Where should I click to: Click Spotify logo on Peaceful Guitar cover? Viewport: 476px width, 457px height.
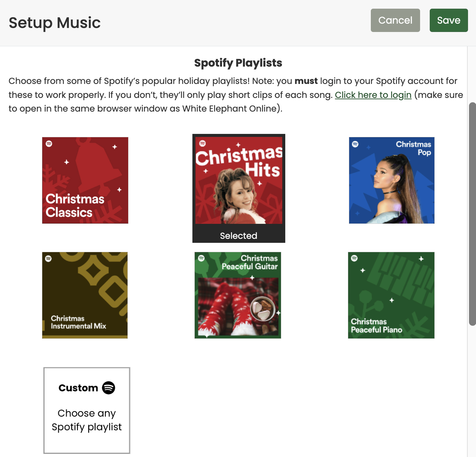point(201,258)
